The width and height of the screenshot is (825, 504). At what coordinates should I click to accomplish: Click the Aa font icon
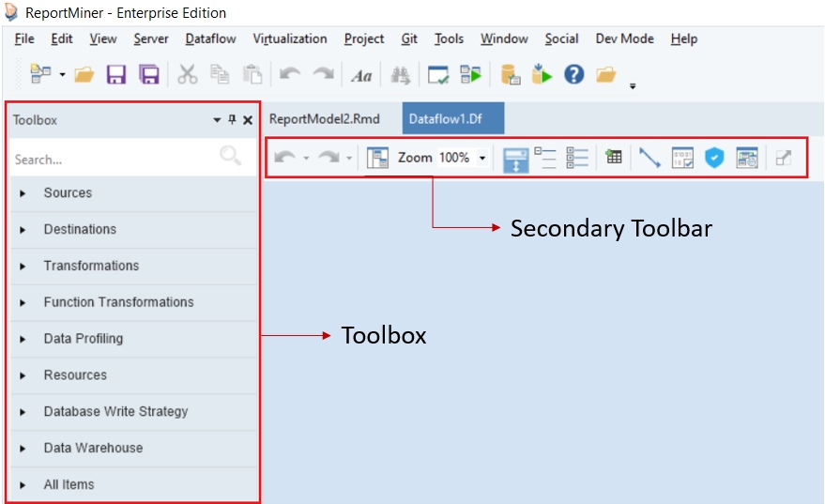361,76
